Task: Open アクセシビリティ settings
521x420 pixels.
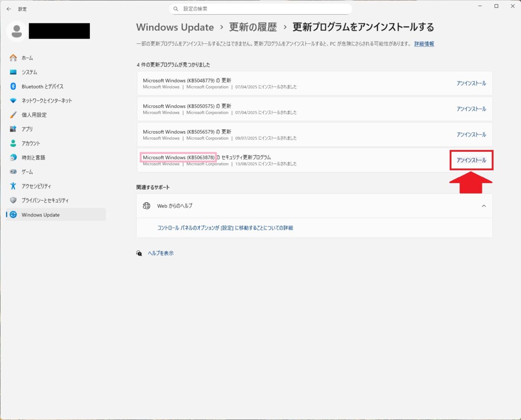Action: [36, 186]
